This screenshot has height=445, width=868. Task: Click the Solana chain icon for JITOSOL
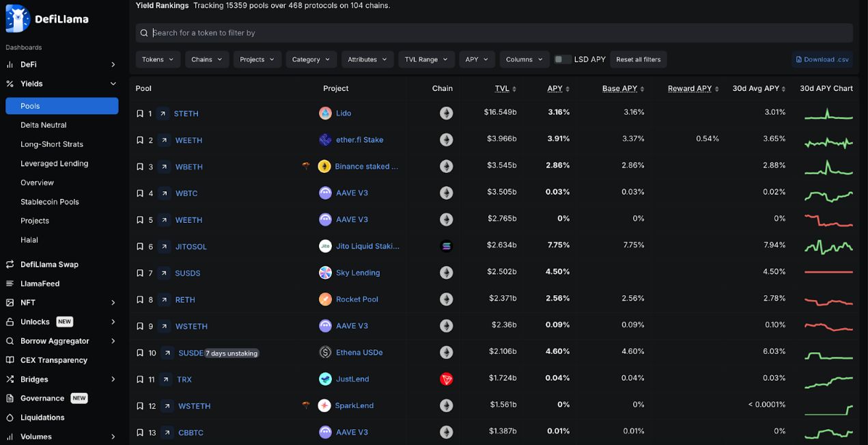tap(446, 246)
